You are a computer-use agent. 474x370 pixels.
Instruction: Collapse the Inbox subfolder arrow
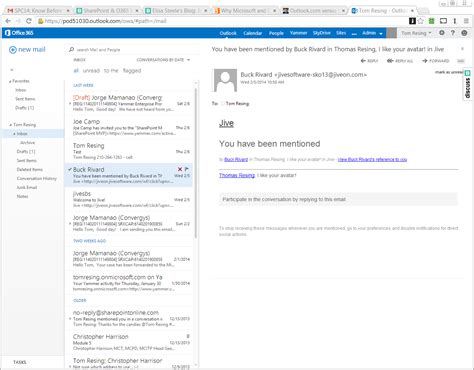(x=14, y=134)
